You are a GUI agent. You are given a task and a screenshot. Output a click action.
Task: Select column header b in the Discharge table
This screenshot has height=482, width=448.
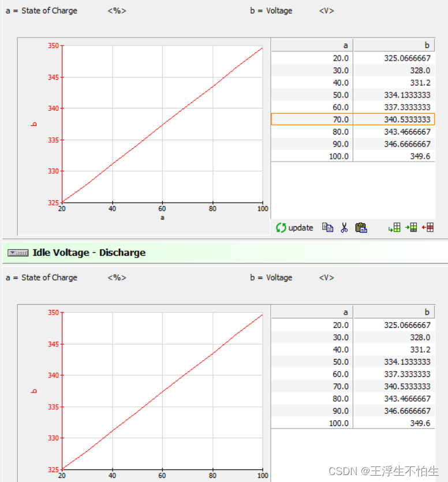click(x=394, y=312)
